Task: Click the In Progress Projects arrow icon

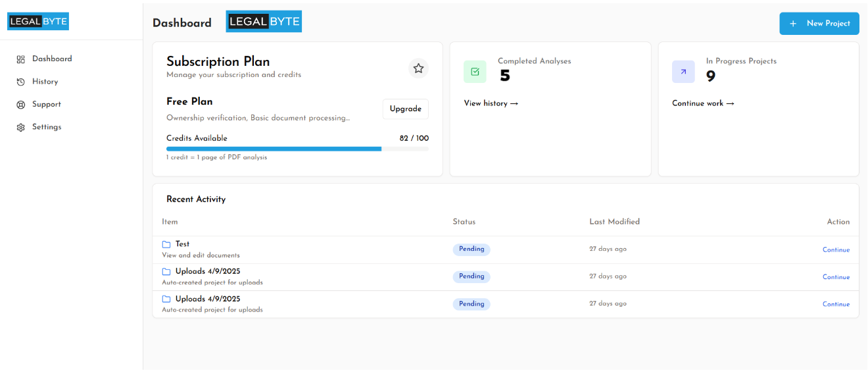Action: coord(683,72)
